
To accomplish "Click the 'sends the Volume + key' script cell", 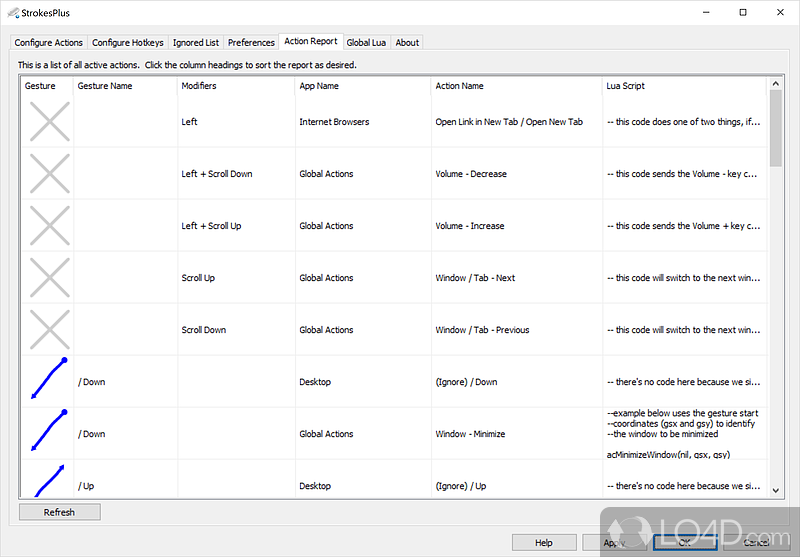I will click(683, 226).
